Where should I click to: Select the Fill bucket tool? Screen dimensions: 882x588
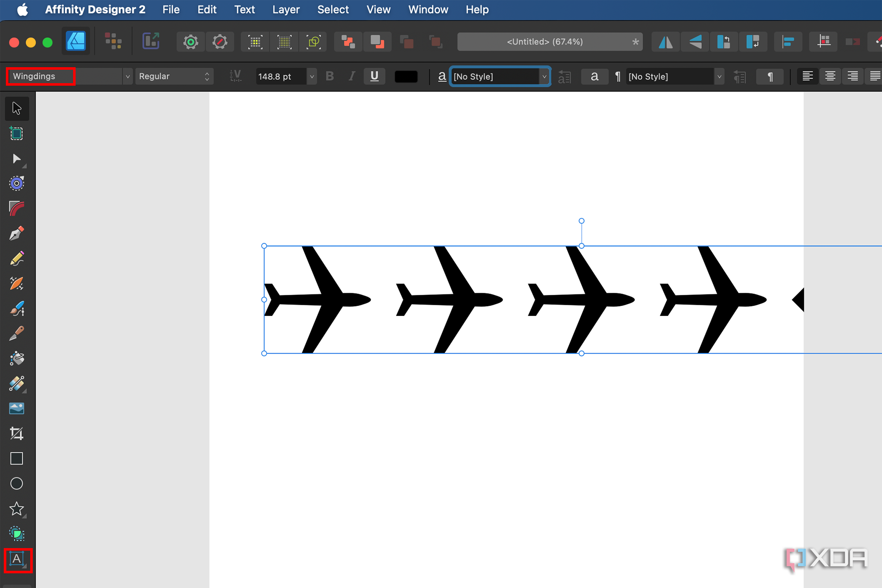tap(17, 358)
